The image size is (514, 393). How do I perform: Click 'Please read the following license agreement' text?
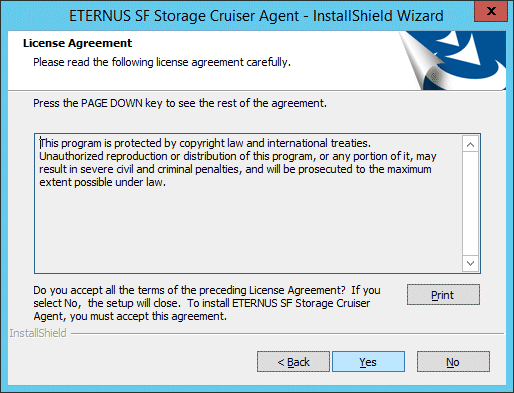tap(162, 62)
